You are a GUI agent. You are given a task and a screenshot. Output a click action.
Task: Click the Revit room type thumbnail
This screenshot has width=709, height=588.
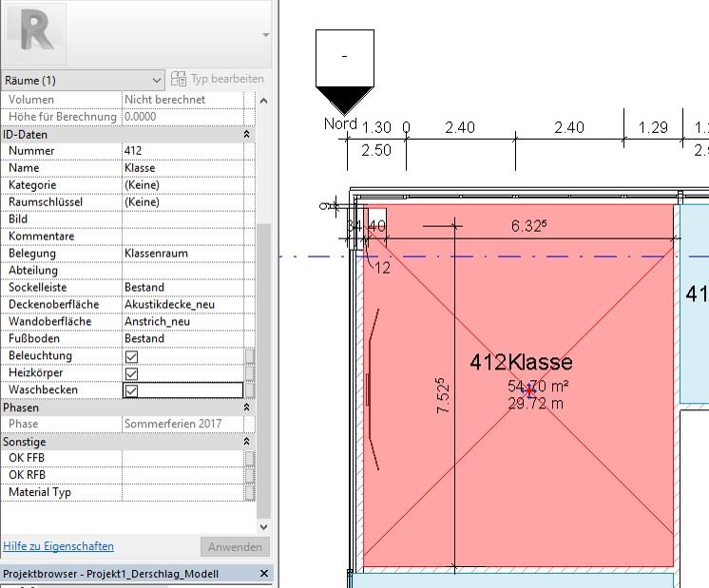tap(36, 32)
